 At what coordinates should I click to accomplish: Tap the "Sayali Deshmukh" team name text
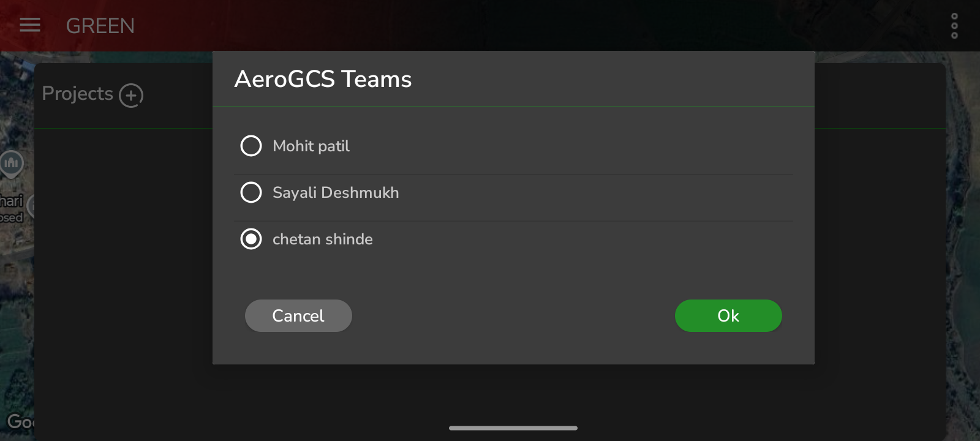[x=336, y=192]
